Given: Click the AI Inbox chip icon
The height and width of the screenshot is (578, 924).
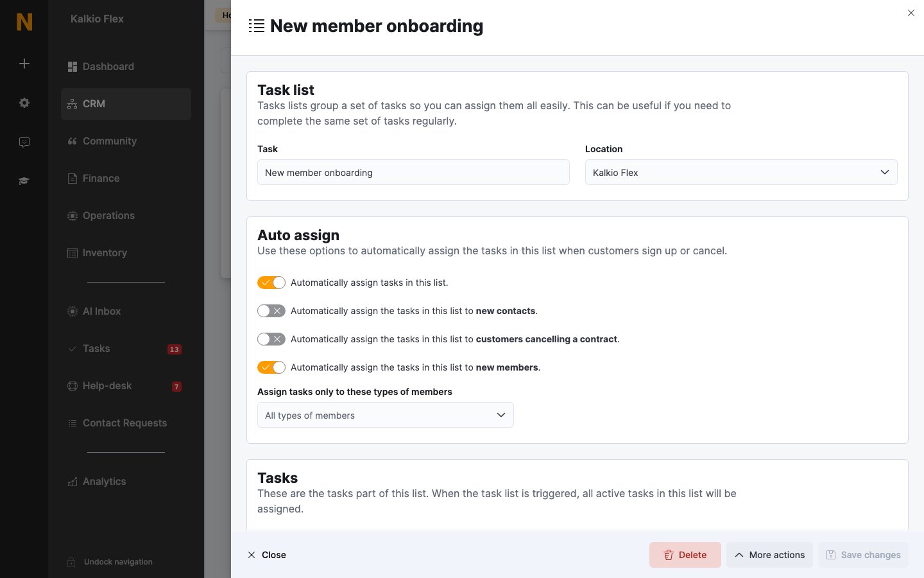Looking at the screenshot, I should coord(73,311).
